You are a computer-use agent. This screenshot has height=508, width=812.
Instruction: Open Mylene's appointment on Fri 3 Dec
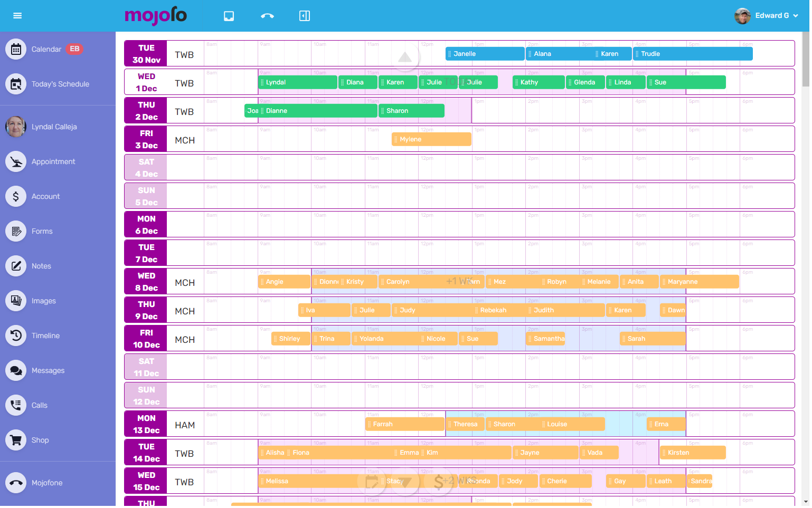point(431,139)
